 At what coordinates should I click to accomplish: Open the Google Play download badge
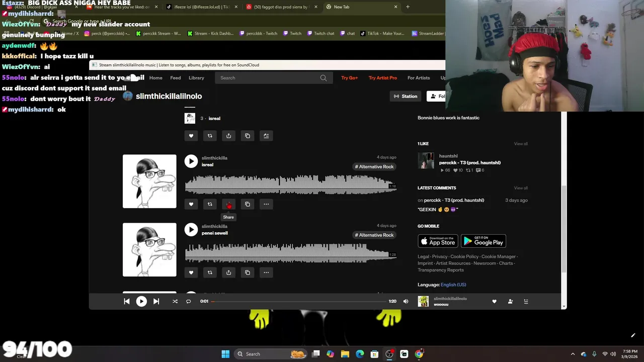pos(484,241)
